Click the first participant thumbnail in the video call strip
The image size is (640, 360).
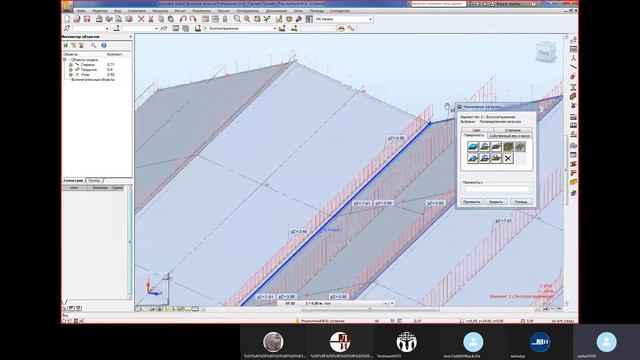tap(273, 342)
